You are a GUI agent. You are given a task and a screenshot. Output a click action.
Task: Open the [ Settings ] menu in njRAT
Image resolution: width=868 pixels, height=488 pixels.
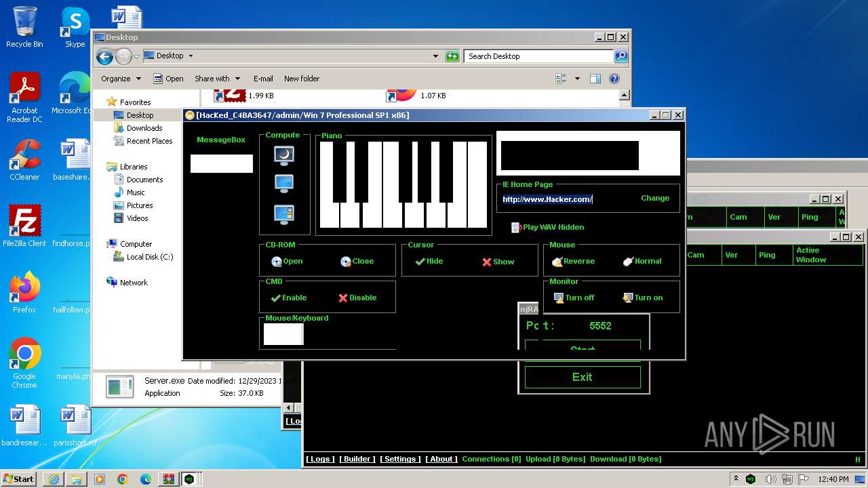400,459
